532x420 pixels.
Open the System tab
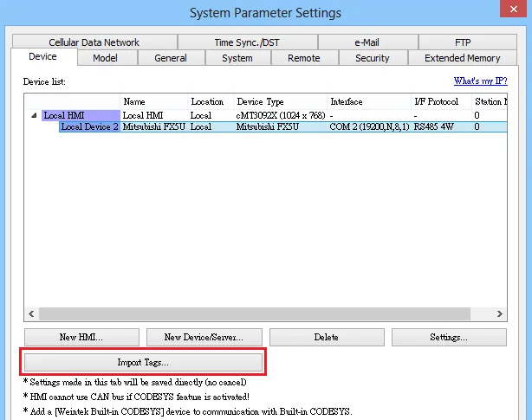pyautogui.click(x=237, y=58)
